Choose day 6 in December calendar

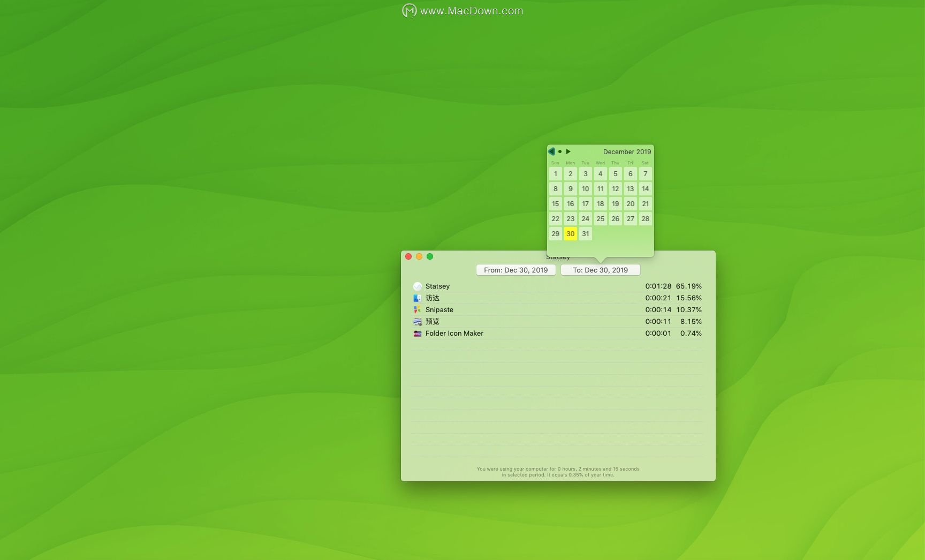point(631,174)
